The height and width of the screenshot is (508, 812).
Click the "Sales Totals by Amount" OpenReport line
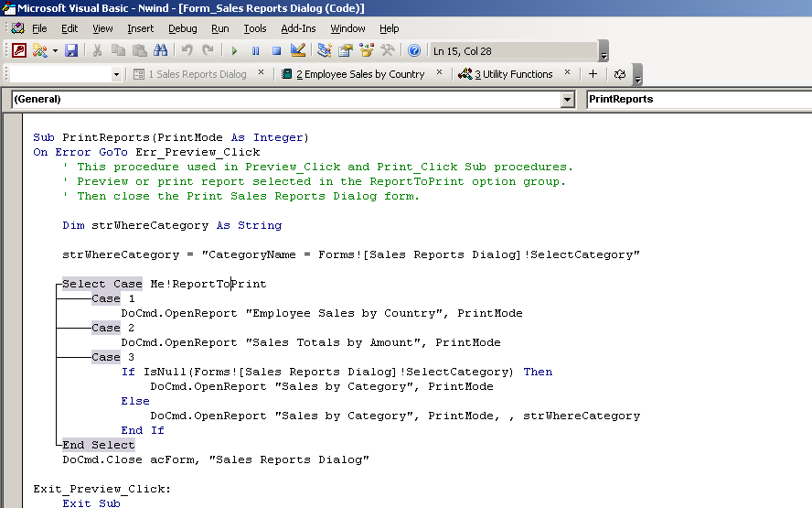(311, 342)
